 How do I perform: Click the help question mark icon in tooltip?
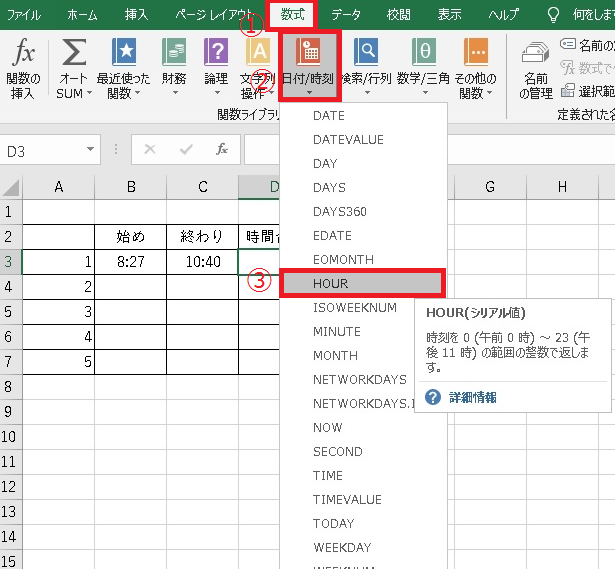tap(433, 397)
